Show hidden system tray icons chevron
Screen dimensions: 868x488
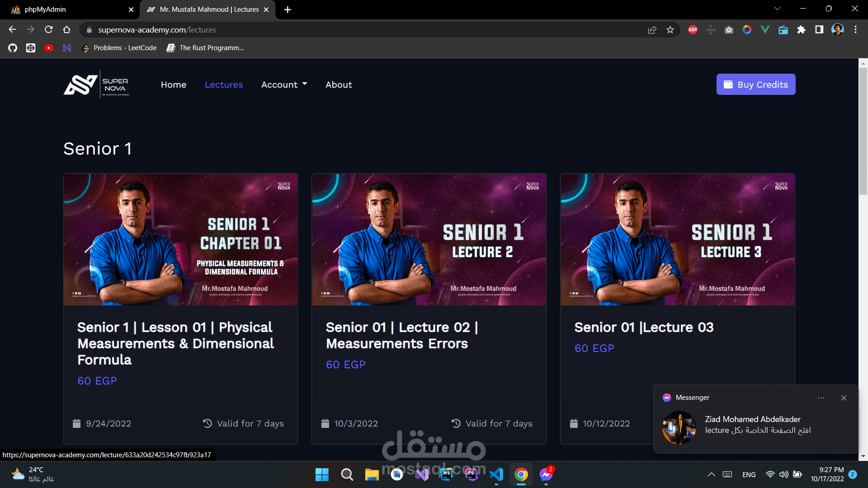pos(711,474)
